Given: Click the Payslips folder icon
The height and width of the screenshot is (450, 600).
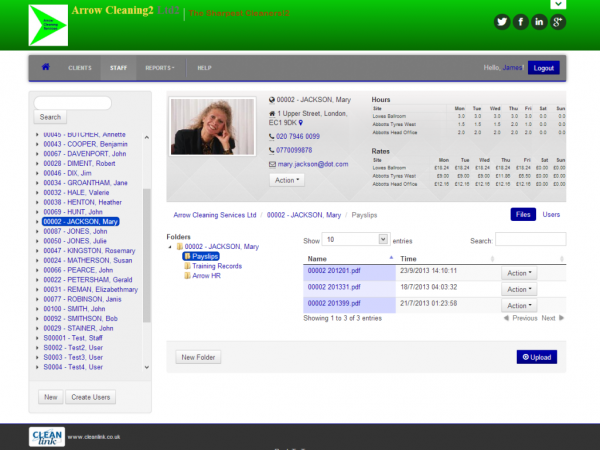Looking at the screenshot, I should (187, 256).
